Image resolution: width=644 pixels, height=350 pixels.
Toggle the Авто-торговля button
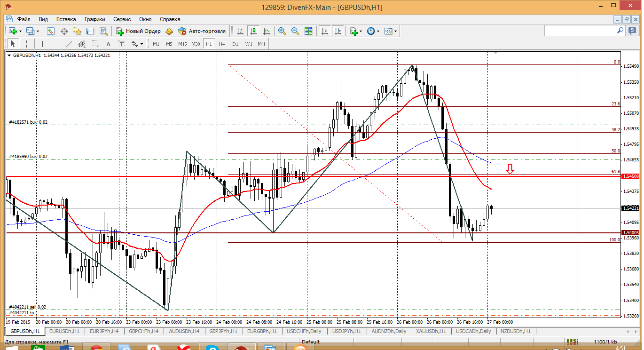coord(202,31)
